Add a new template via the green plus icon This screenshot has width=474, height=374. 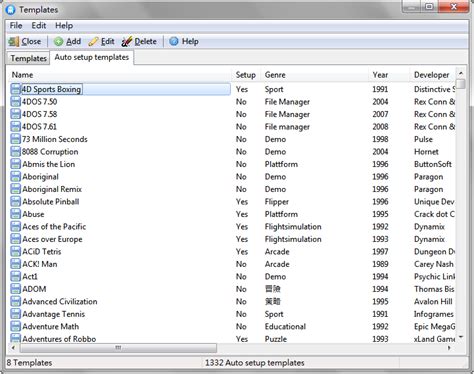point(58,42)
